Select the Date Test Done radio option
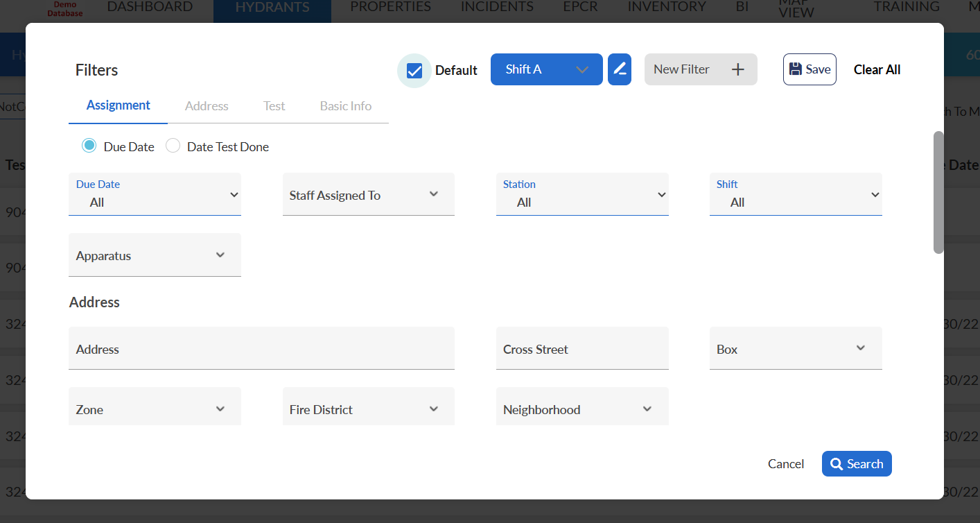This screenshot has height=523, width=980. [x=173, y=146]
